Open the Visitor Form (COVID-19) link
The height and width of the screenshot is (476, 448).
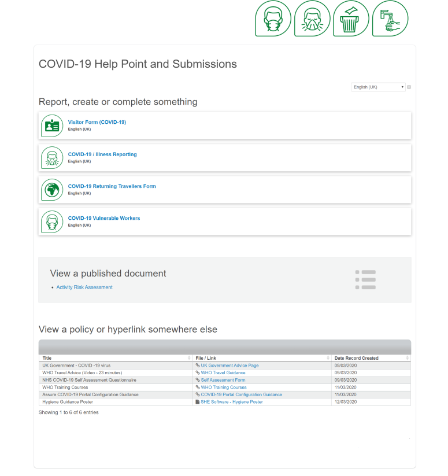pyautogui.click(x=97, y=122)
